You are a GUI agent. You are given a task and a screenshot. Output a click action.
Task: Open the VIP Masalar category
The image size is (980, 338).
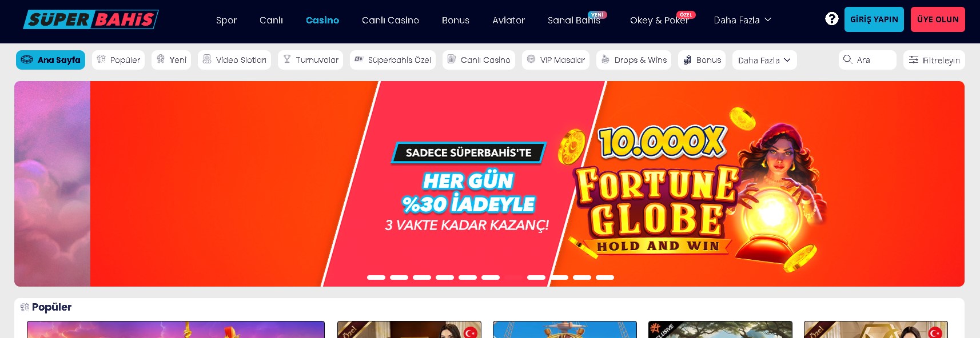tap(556, 60)
